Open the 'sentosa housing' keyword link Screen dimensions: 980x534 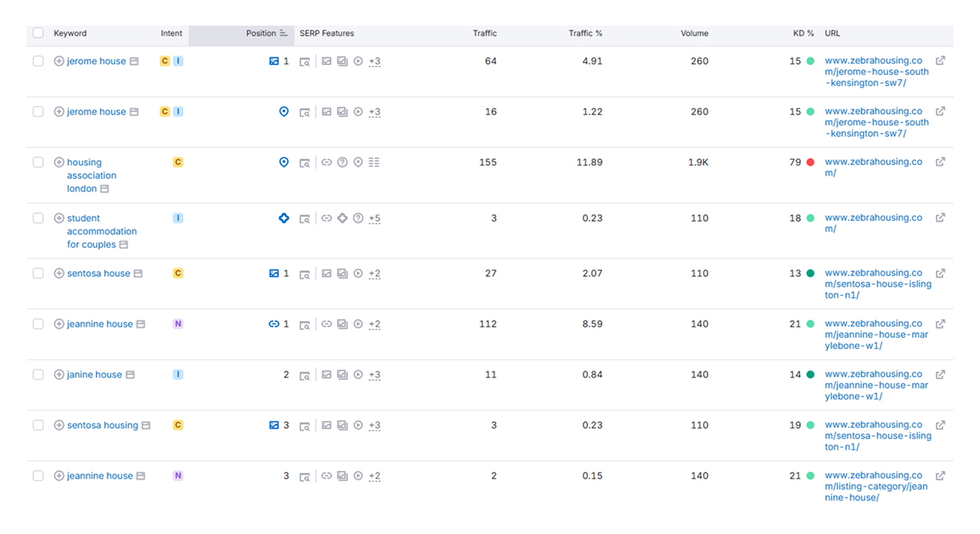(x=103, y=425)
